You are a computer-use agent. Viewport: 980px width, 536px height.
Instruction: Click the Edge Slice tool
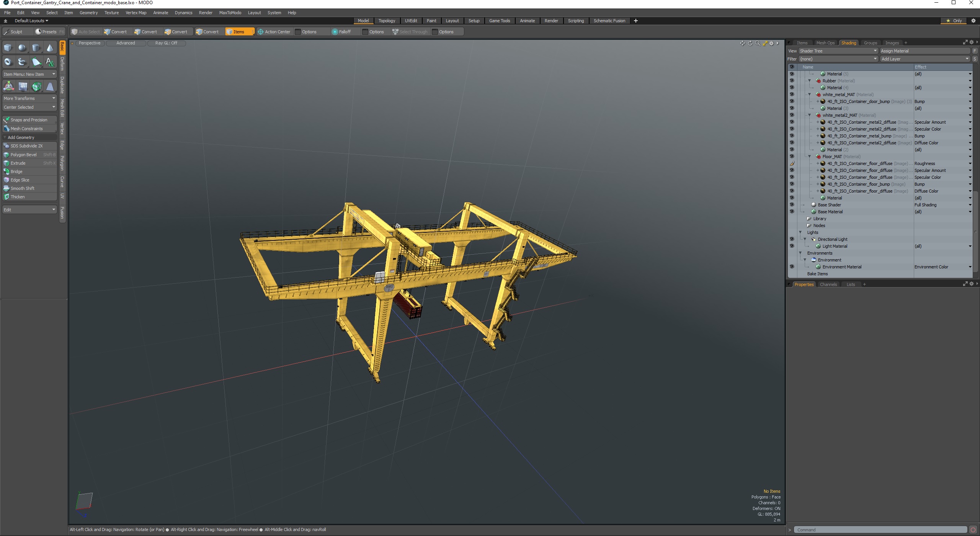pos(19,180)
